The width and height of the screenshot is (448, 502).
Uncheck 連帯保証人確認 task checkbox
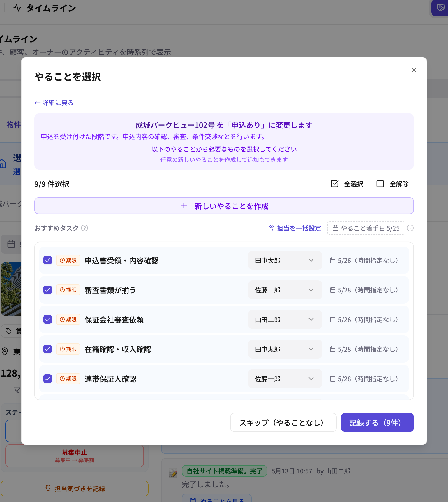(48, 379)
